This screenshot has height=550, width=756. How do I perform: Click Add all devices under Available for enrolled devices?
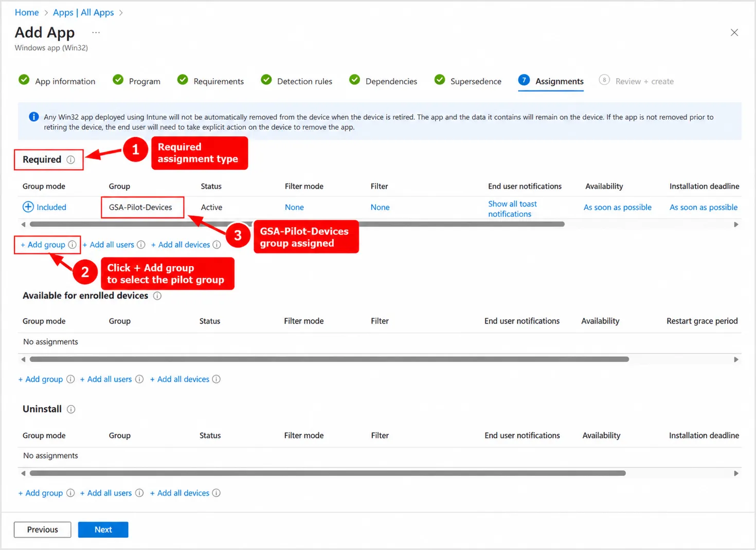point(180,379)
